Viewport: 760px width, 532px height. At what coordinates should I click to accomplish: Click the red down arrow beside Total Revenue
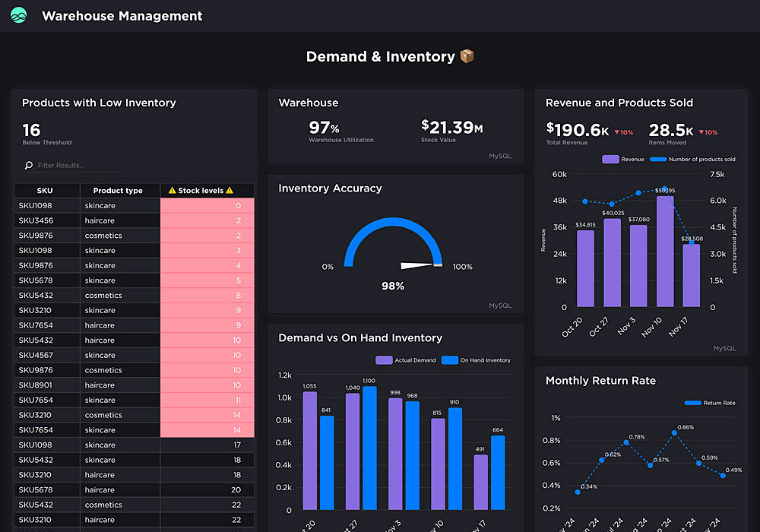(x=617, y=132)
